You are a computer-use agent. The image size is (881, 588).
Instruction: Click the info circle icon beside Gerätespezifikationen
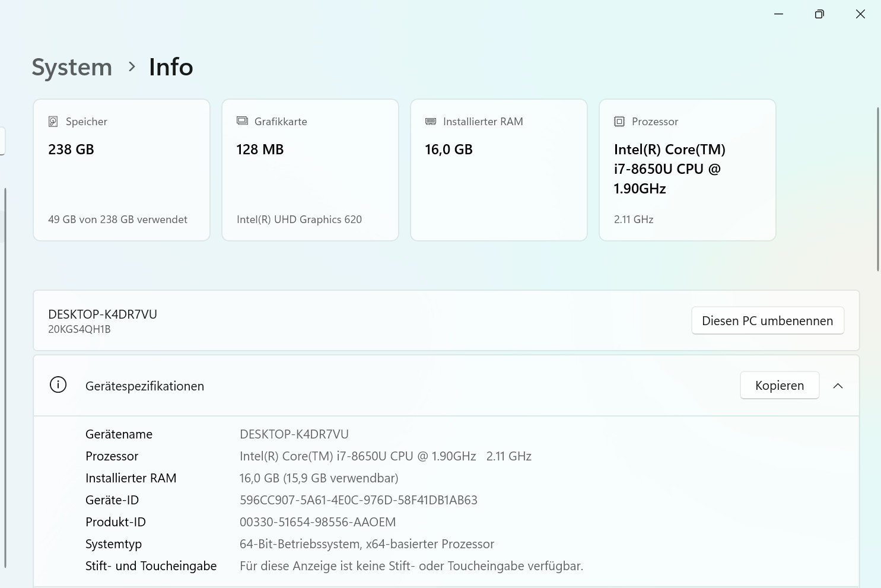tap(58, 385)
